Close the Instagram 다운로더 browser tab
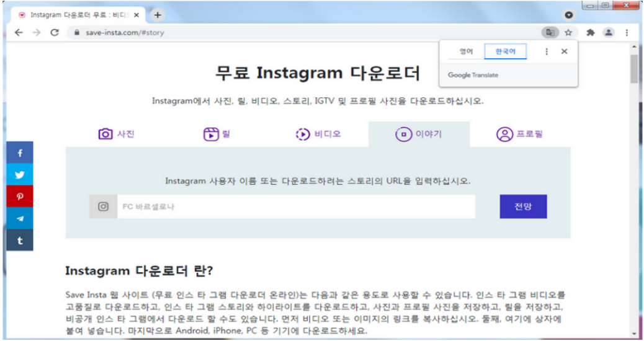Screen dimensions: 644x341 click(x=136, y=15)
